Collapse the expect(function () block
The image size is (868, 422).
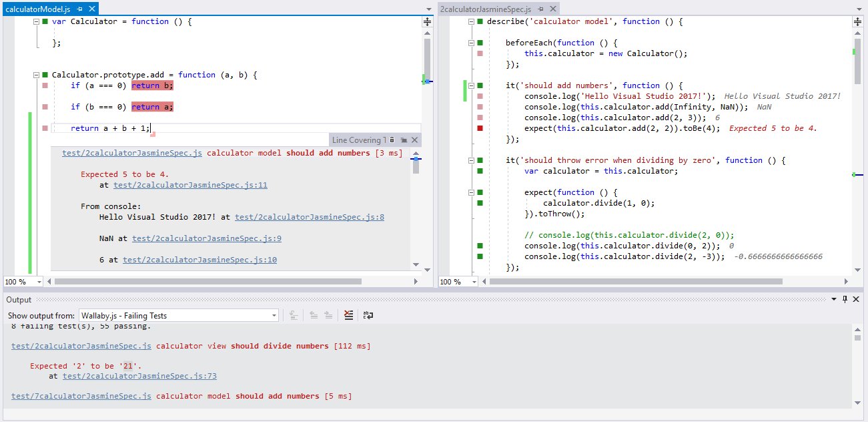tap(471, 192)
